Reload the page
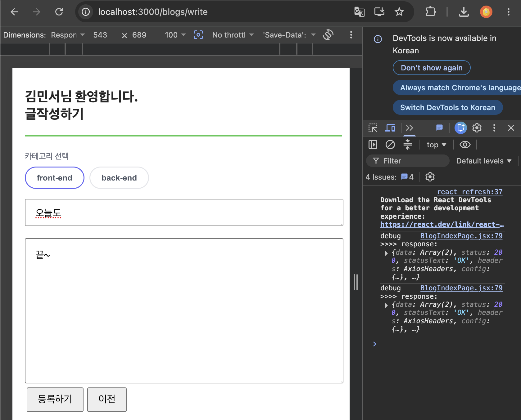521x420 pixels. 59,12
